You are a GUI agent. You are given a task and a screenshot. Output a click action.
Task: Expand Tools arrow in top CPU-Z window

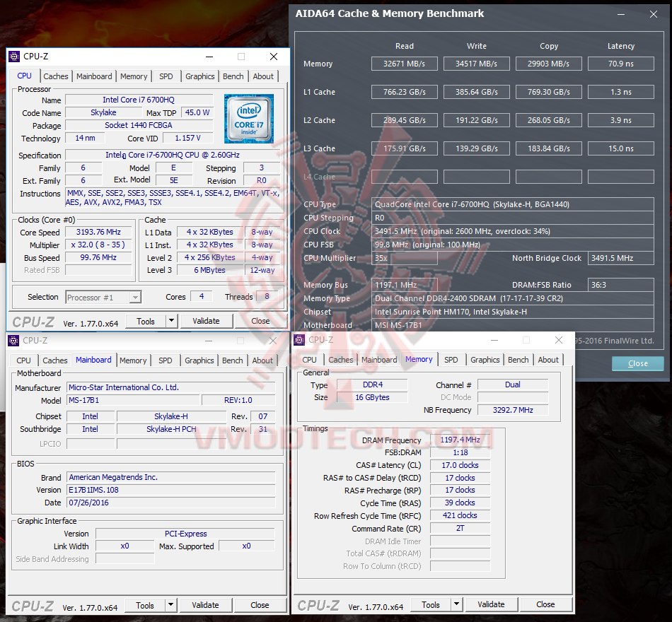172,320
